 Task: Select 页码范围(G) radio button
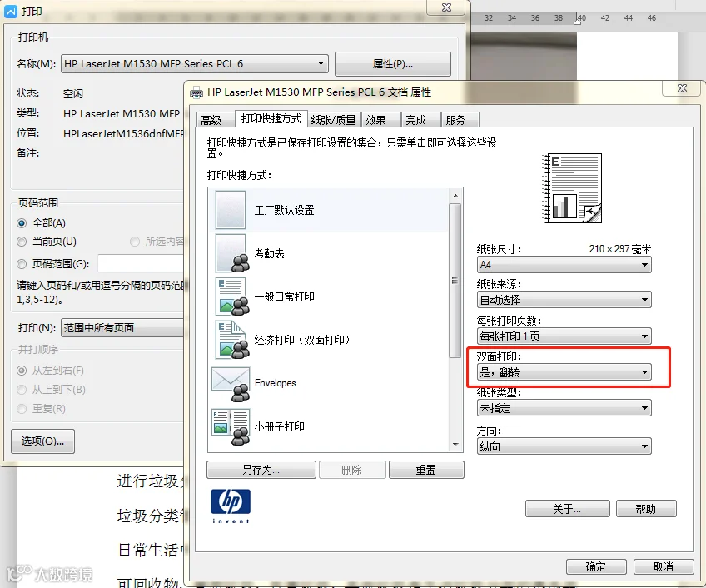(x=22, y=263)
